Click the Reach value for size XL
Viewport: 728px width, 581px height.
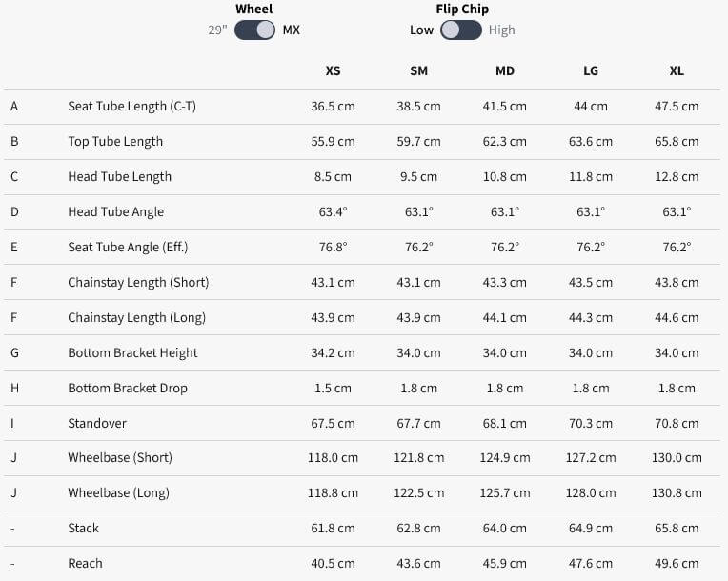(x=677, y=564)
